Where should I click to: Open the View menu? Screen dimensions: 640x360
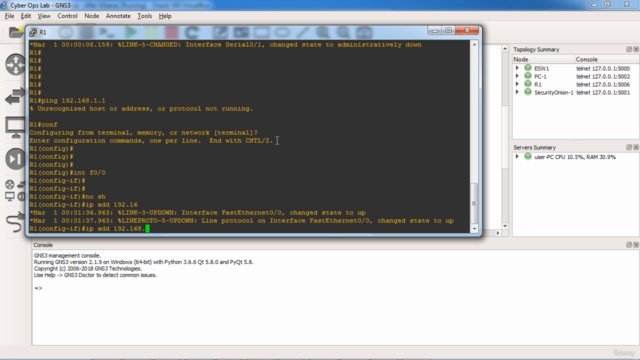(44, 16)
